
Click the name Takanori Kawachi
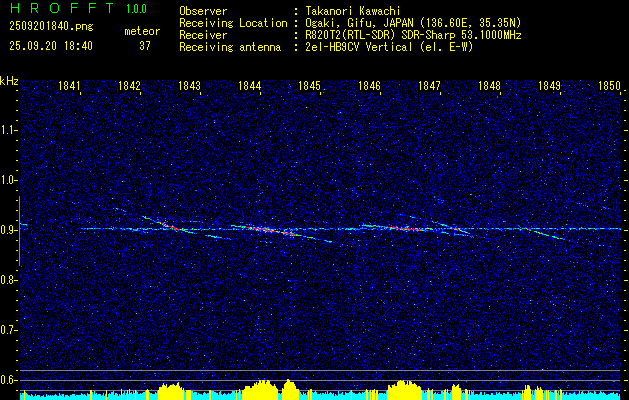(352, 11)
